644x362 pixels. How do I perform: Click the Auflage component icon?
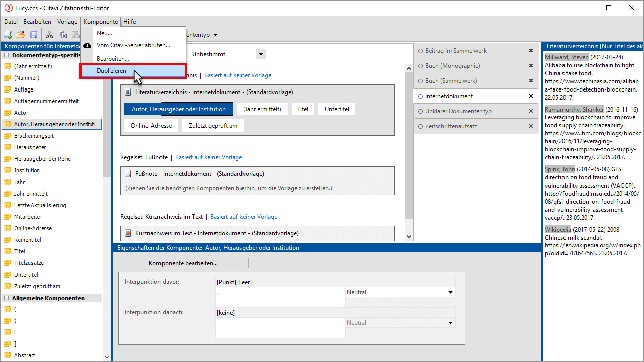(x=7, y=89)
